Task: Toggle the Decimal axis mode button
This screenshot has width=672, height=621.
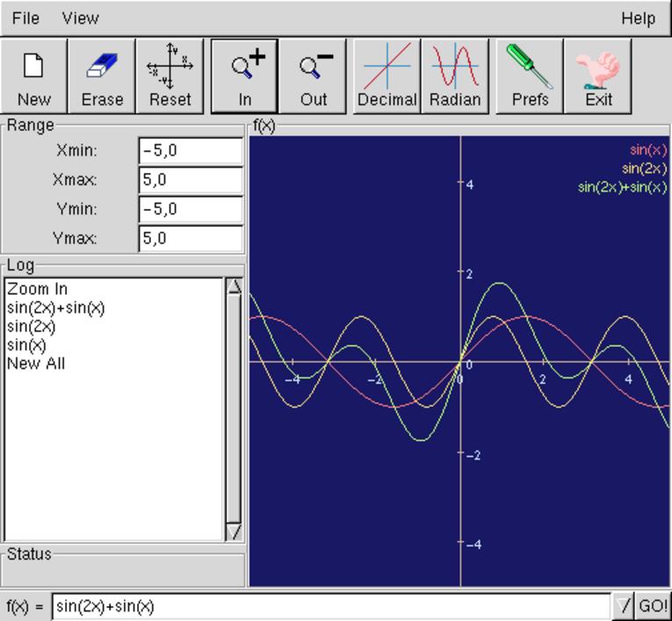Action: pos(387,76)
